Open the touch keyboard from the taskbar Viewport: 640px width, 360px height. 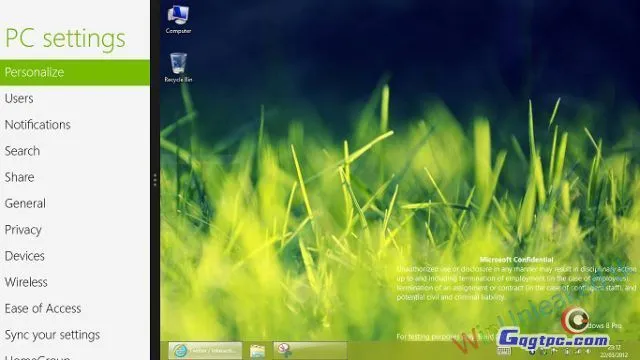coord(504,351)
